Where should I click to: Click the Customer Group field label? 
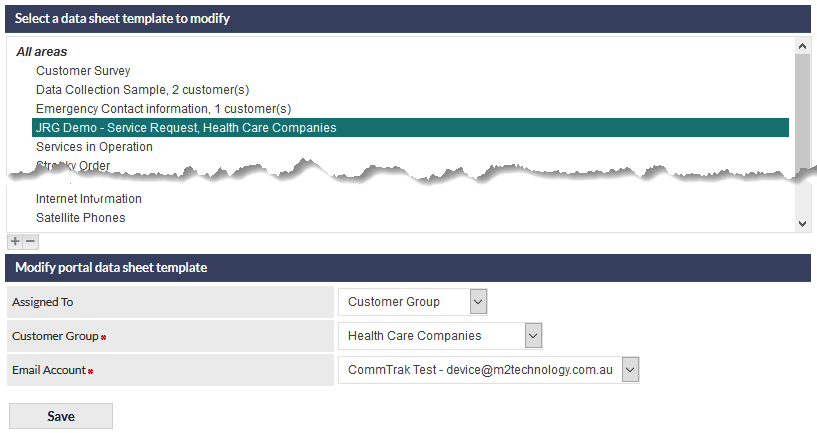pyautogui.click(x=55, y=336)
